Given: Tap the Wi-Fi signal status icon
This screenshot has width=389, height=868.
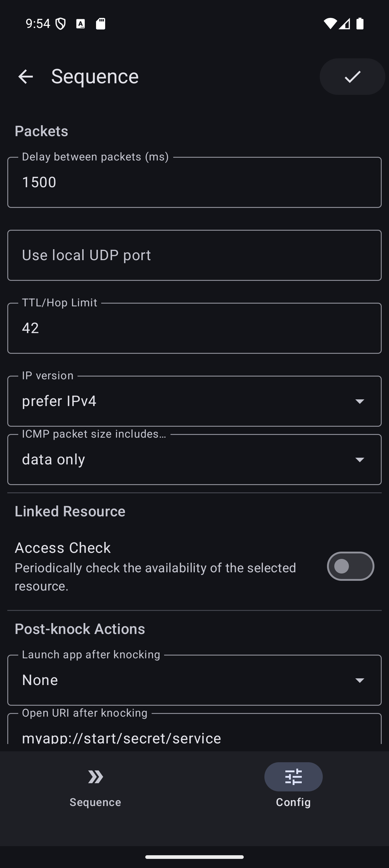Looking at the screenshot, I should [x=330, y=24].
